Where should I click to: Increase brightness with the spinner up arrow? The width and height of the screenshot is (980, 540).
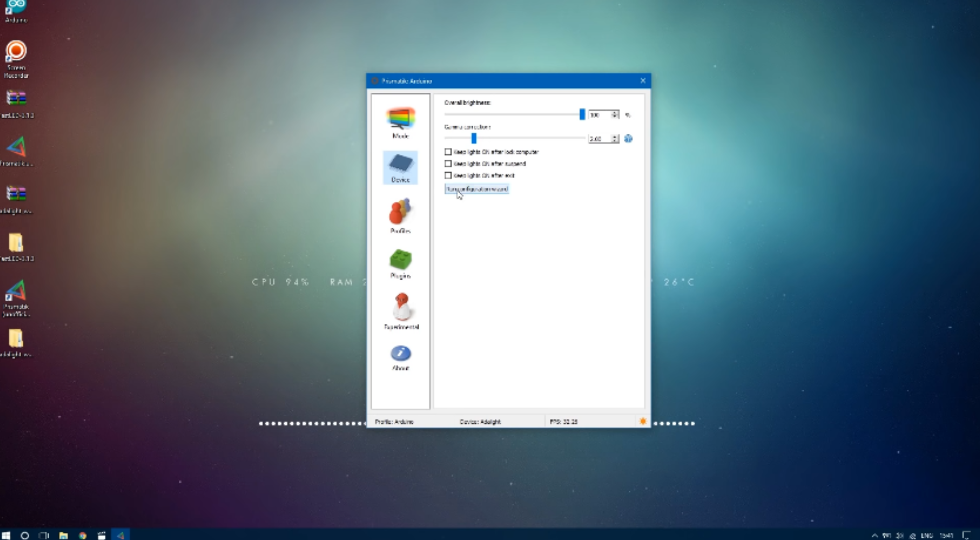pyautogui.click(x=614, y=112)
